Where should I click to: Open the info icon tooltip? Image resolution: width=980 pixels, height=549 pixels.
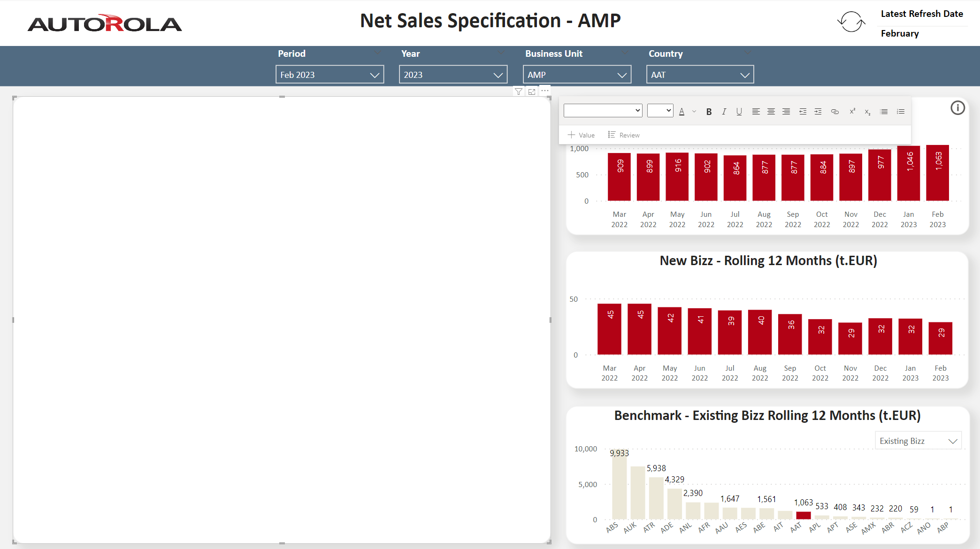click(x=957, y=108)
